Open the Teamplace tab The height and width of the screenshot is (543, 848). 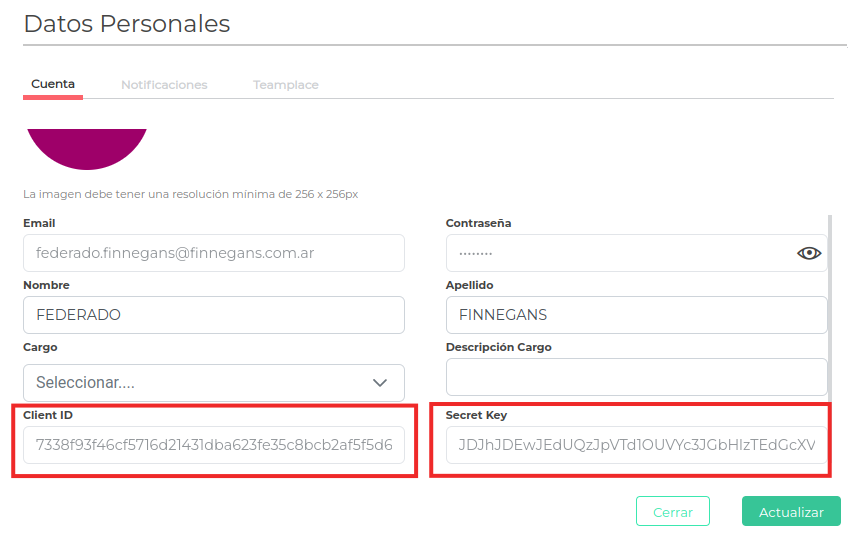(286, 85)
